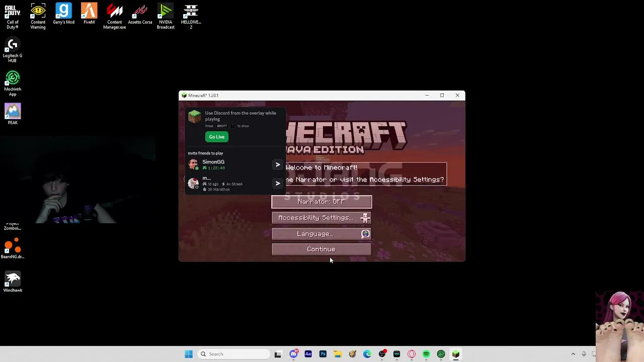The height and width of the screenshot is (362, 644).
Task: Toggle the Narrator: OFF button
Action: (x=321, y=202)
